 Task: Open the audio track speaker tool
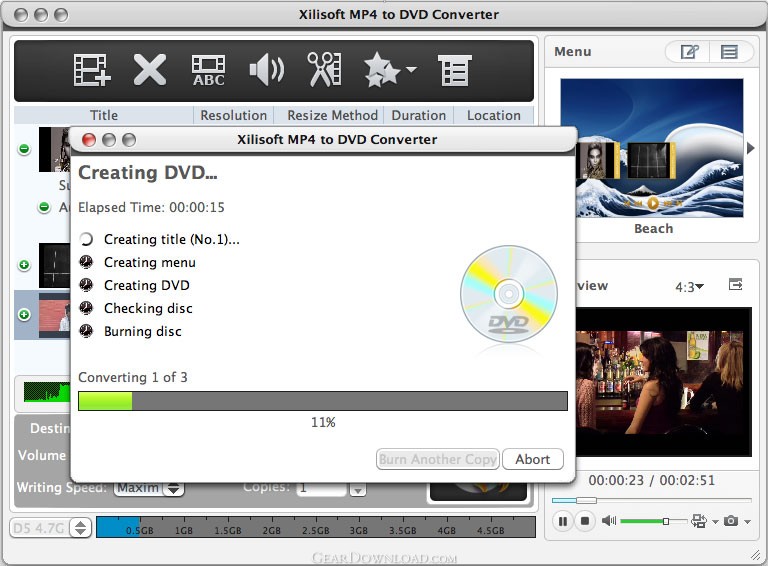coord(266,70)
